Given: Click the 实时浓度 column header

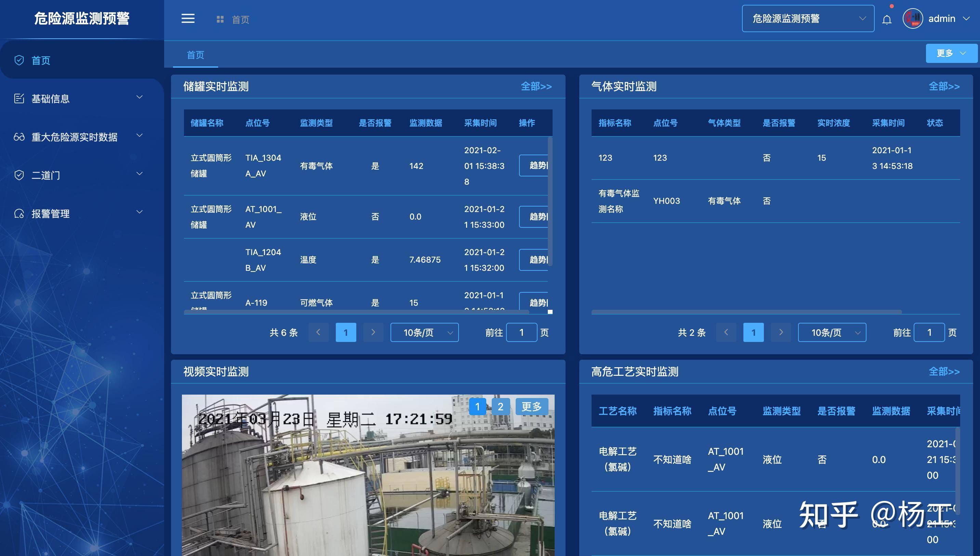Looking at the screenshot, I should tap(833, 123).
